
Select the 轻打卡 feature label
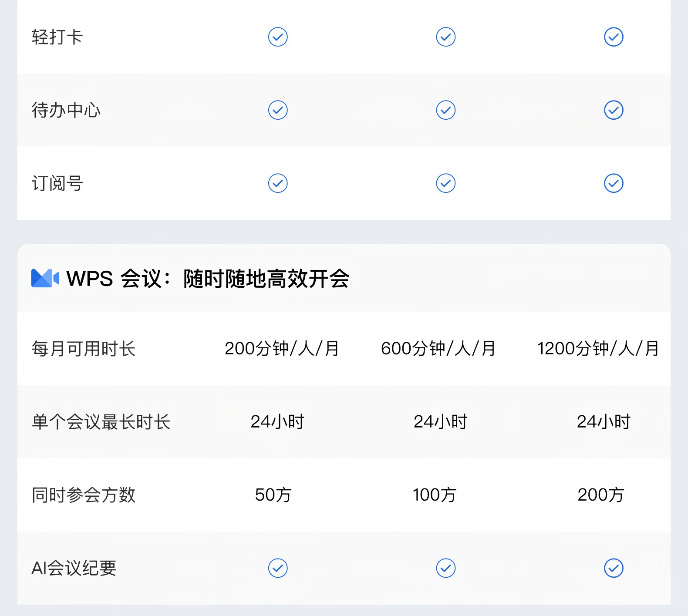coord(57,37)
